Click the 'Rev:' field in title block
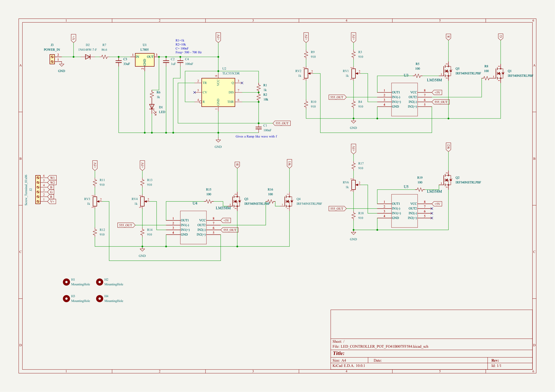 (495, 360)
